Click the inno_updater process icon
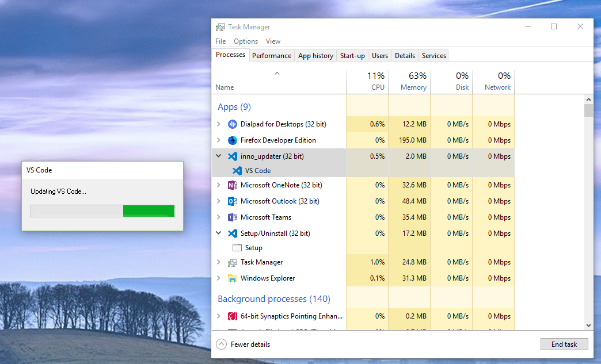Viewport: 601px width, 364px height. coord(233,156)
